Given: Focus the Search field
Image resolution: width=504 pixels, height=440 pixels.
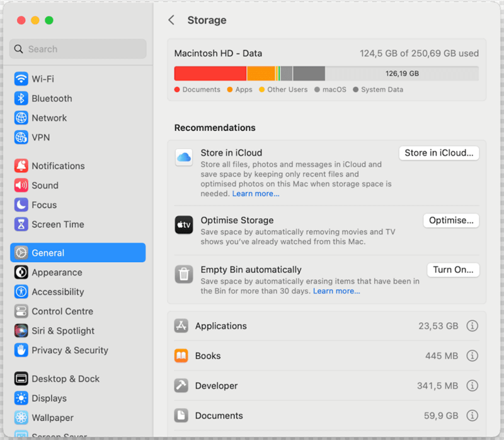Looking at the screenshot, I should [77, 49].
